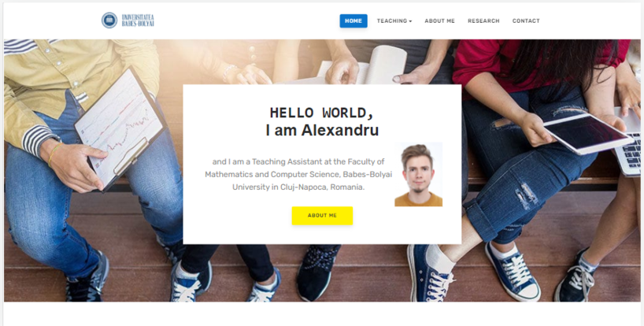
Task: Click the HELLO WORLD heading text
Action: 322,113
